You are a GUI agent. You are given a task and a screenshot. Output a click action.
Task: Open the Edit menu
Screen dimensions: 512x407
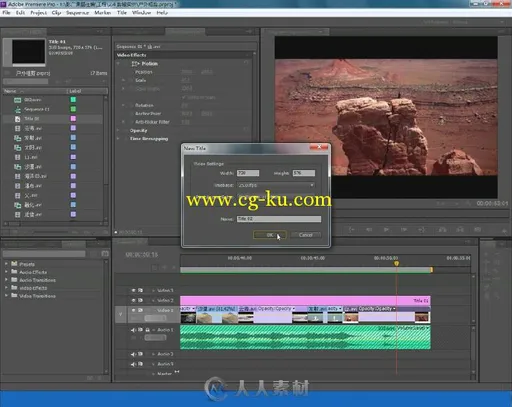[20, 13]
